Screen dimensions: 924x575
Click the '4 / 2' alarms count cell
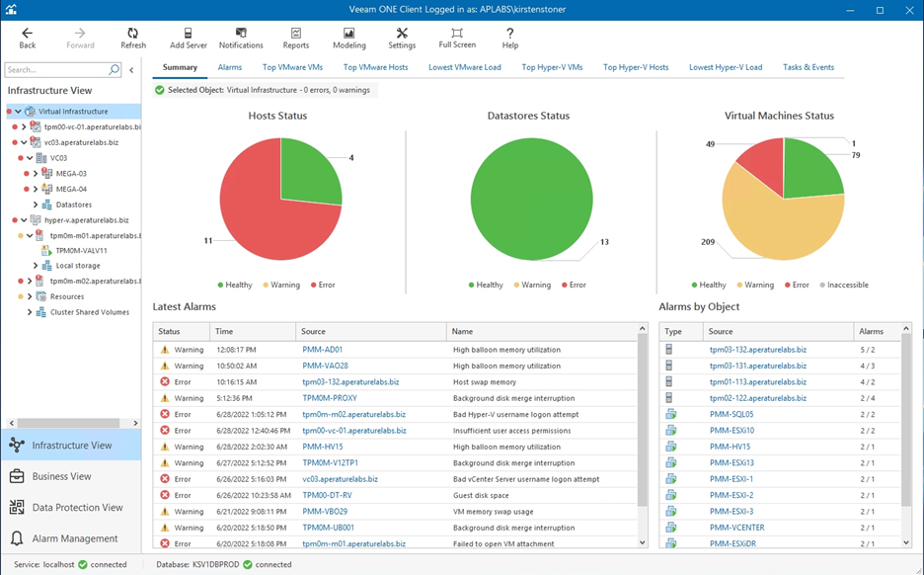pyautogui.click(x=867, y=381)
